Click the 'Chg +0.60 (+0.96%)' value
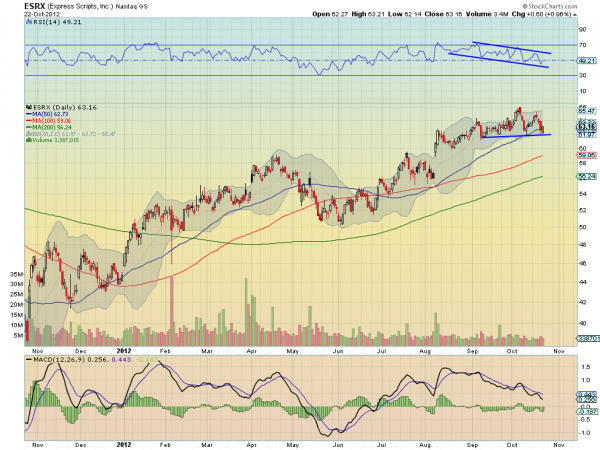The height and width of the screenshot is (450, 600). (x=541, y=14)
